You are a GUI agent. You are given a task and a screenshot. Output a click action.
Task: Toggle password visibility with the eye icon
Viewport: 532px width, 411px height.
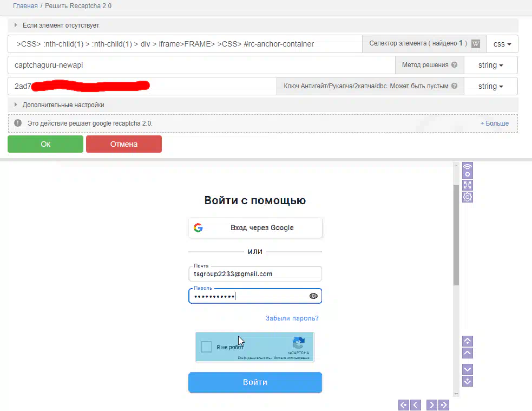313,296
